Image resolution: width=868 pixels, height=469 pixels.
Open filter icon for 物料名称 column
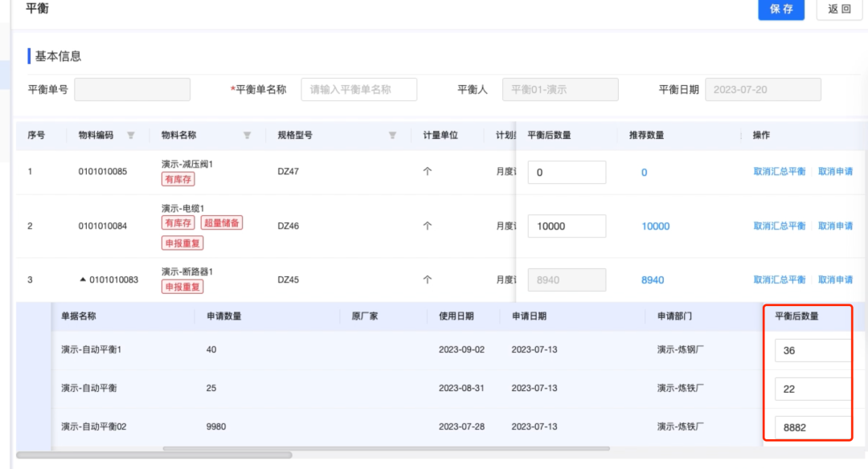coord(247,136)
